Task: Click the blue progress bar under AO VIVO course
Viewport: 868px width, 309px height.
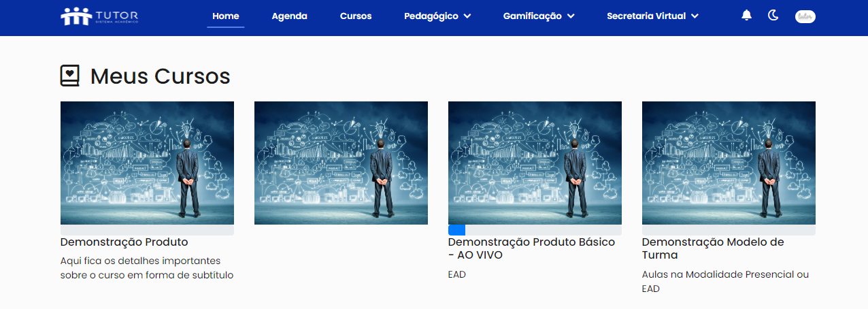Action: click(456, 230)
